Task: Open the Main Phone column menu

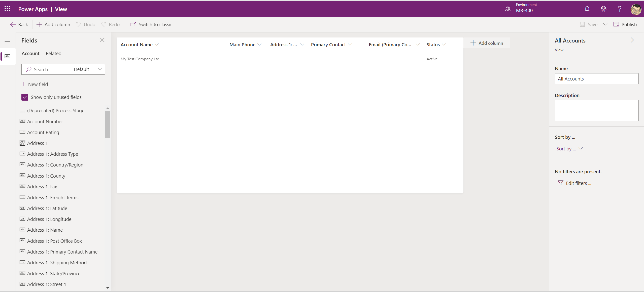Action: point(259,45)
